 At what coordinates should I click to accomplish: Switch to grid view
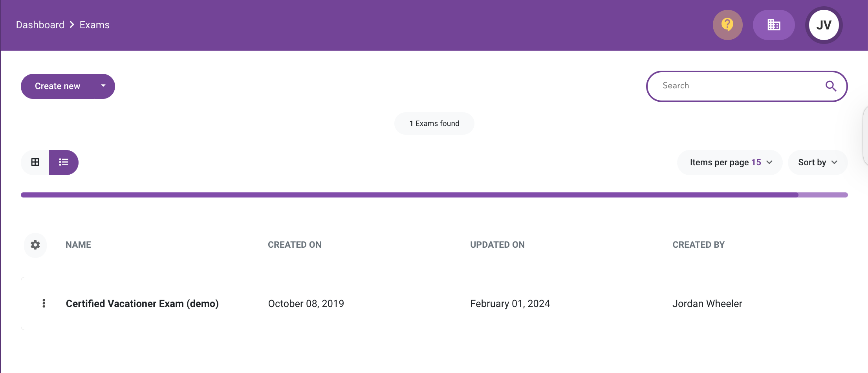point(35,162)
